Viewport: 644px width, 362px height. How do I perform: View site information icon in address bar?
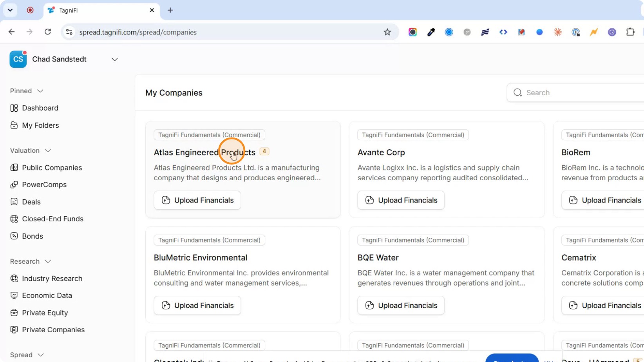(x=69, y=32)
